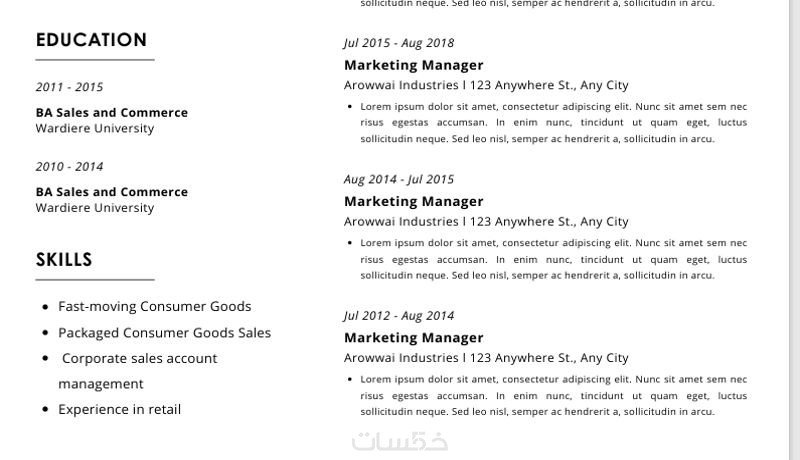
Task: Select the "Experience in retail" skill
Action: click(119, 409)
